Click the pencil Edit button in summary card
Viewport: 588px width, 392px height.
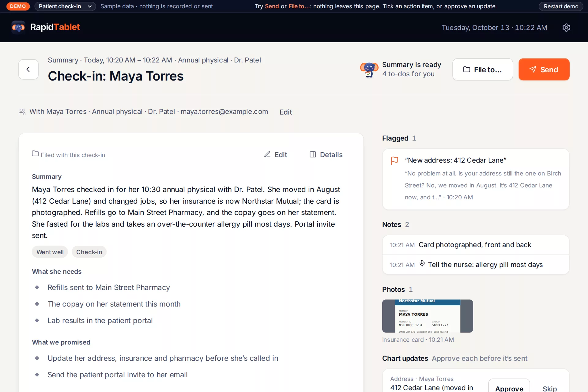coord(276,155)
